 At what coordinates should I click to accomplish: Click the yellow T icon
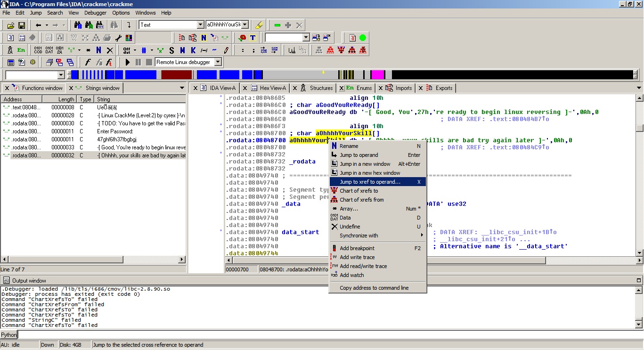253,38
